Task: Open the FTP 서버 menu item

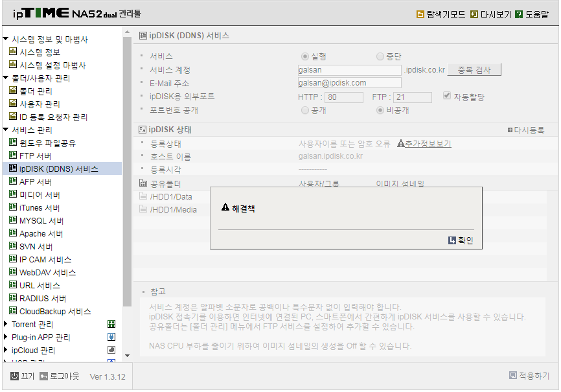Action: click(35, 156)
